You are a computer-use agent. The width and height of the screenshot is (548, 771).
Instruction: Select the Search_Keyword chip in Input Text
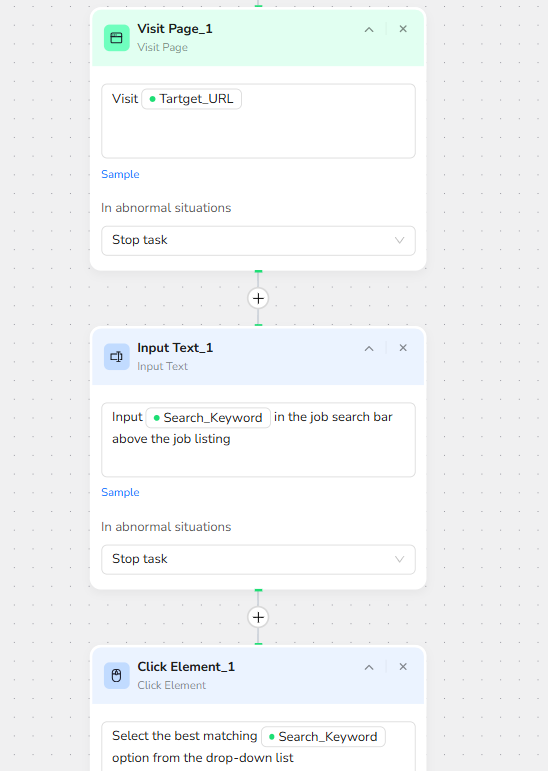tap(208, 417)
